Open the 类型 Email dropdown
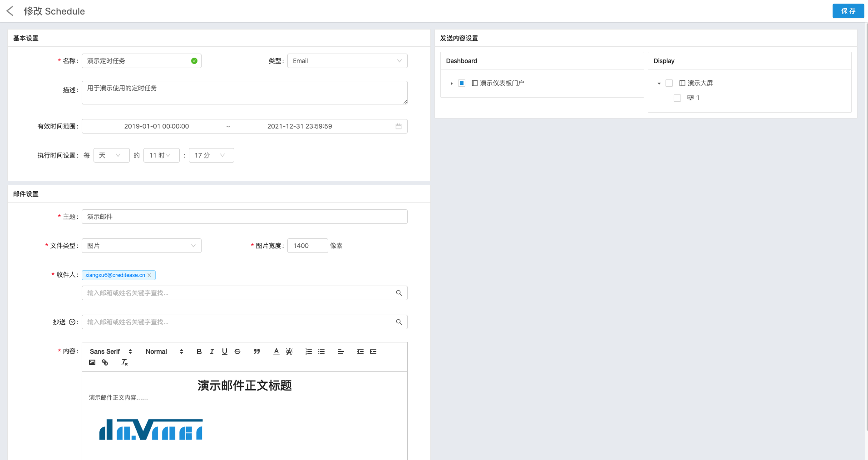Screen dimensions: 868x460 click(x=347, y=61)
